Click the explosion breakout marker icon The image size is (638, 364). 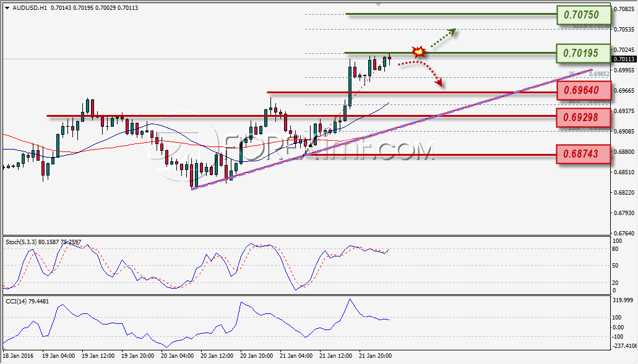419,51
